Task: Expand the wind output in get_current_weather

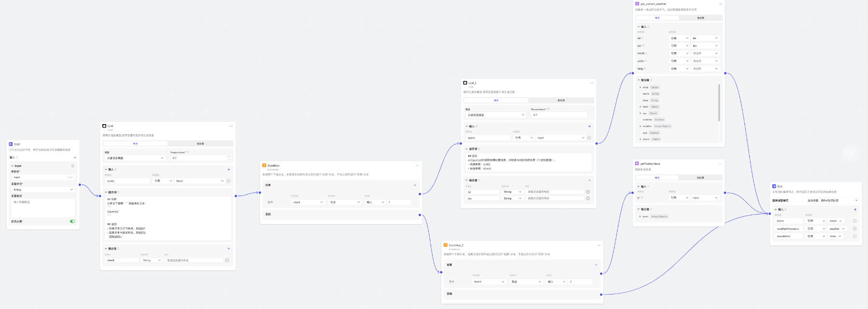Action: click(641, 87)
